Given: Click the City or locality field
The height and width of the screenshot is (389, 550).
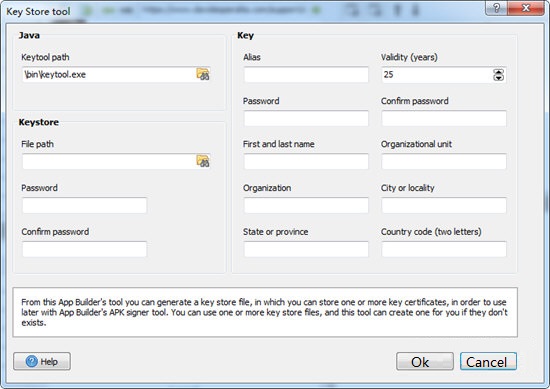Looking at the screenshot, I should click(444, 205).
